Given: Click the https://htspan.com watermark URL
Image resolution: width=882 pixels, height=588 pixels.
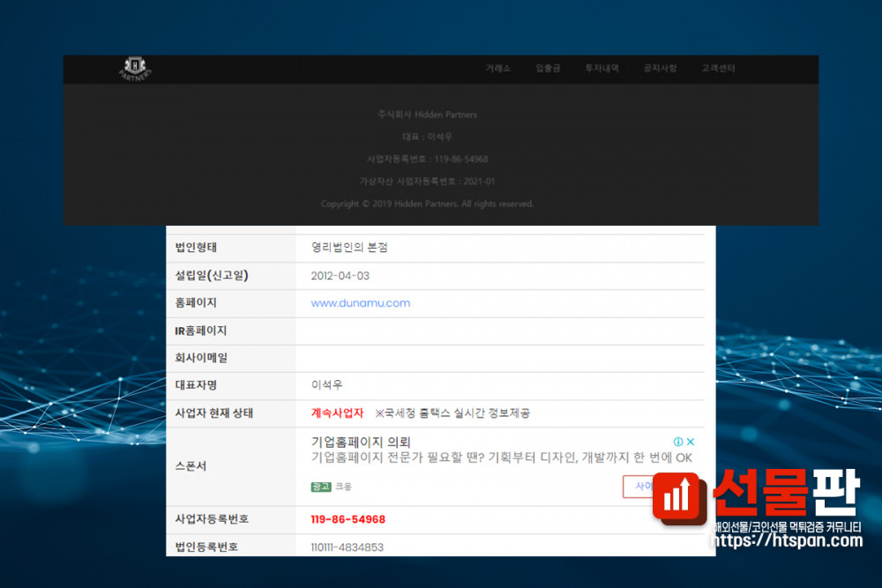Looking at the screenshot, I should (786, 541).
